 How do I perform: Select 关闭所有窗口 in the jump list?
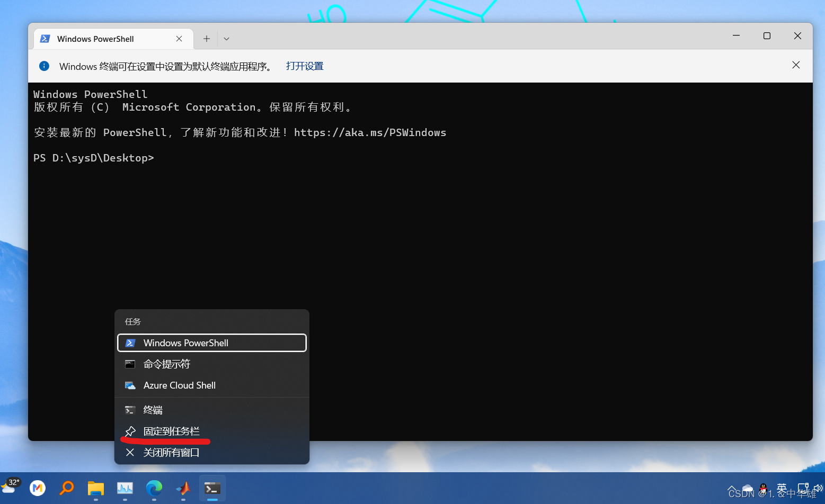[x=212, y=453]
